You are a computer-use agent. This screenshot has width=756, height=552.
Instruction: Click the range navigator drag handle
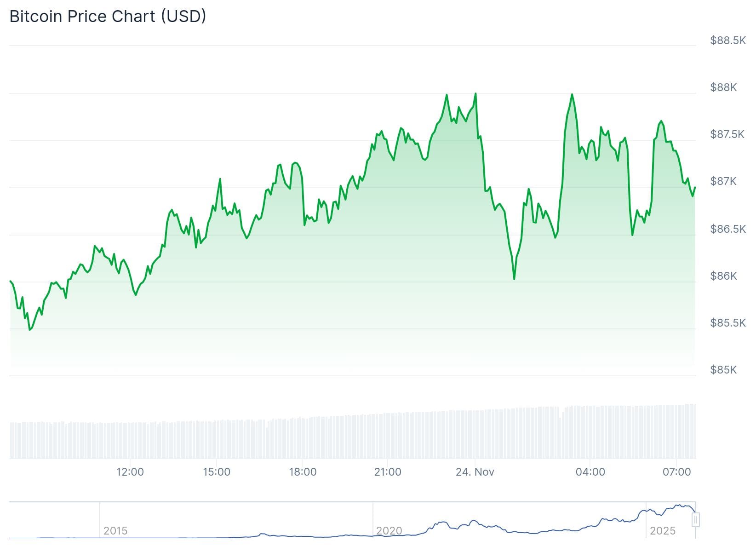point(696,520)
